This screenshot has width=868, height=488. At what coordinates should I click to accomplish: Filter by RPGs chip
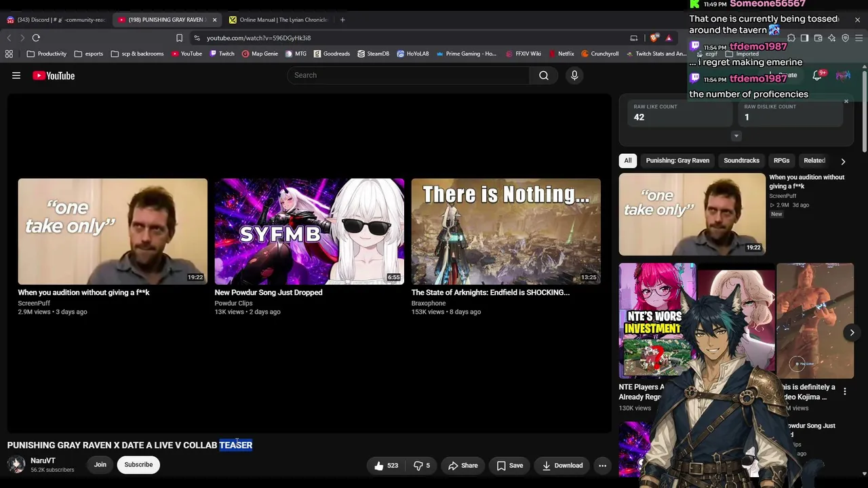click(781, 161)
